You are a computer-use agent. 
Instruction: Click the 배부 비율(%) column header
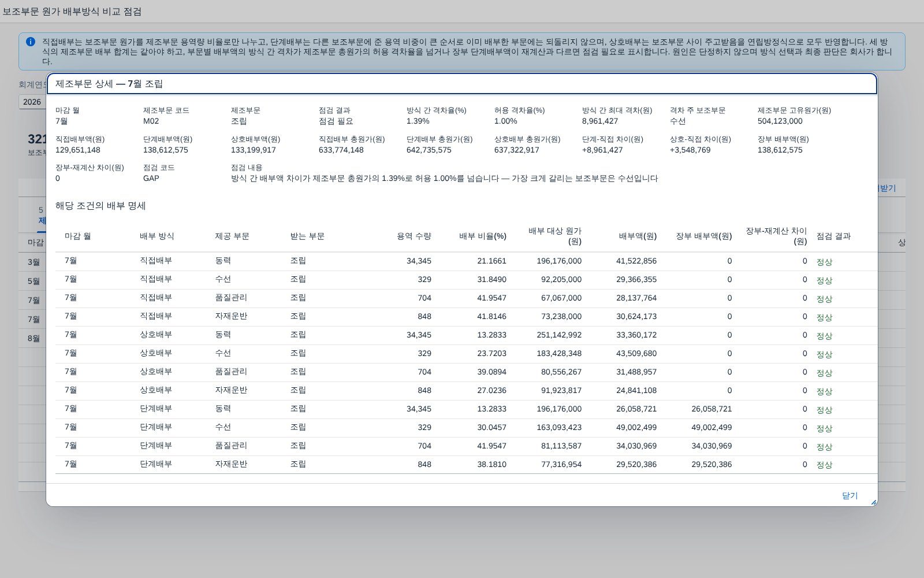point(483,236)
